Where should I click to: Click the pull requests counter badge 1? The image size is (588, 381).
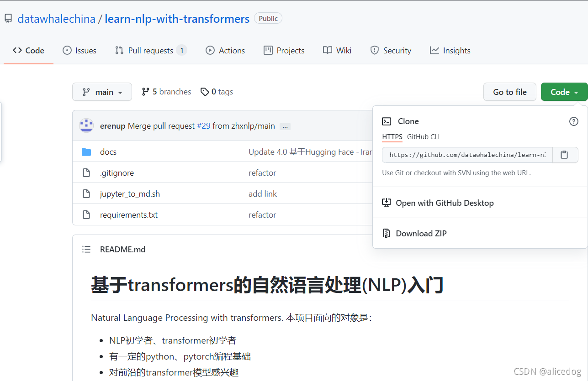pos(182,51)
